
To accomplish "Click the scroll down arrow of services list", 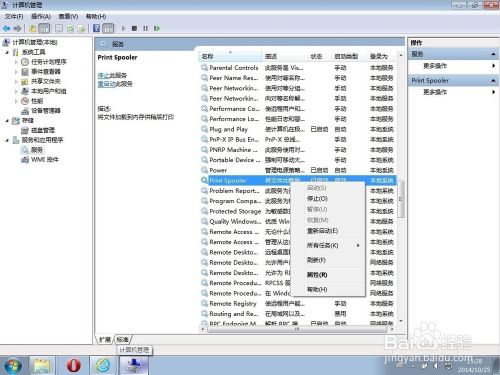I will [401, 321].
